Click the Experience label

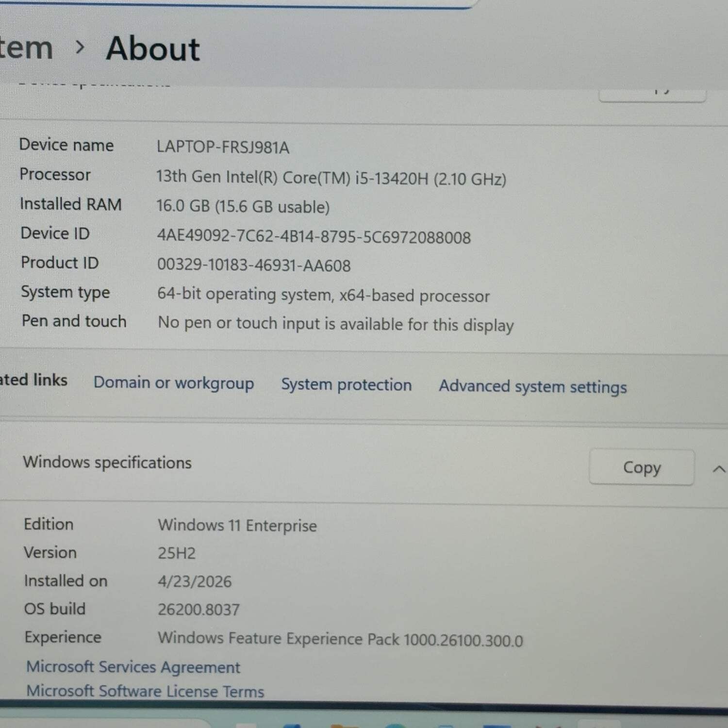pyautogui.click(x=63, y=637)
